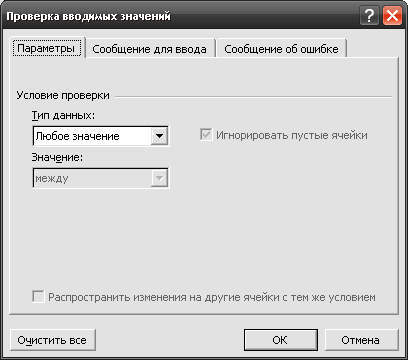The width and height of the screenshot is (408, 360).
Task: Click the Условие проверки group heading
Action: pos(63,95)
